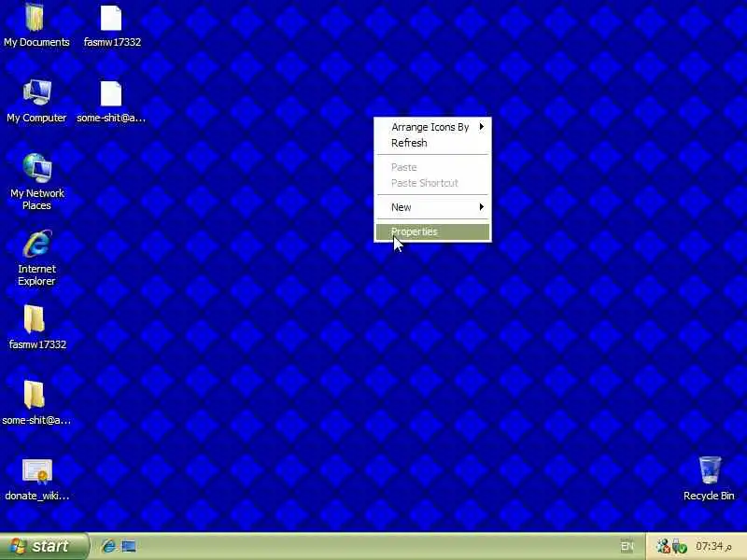The image size is (747, 560).
Task: Expand Arrange Icons By submenu
Action: [x=432, y=127]
